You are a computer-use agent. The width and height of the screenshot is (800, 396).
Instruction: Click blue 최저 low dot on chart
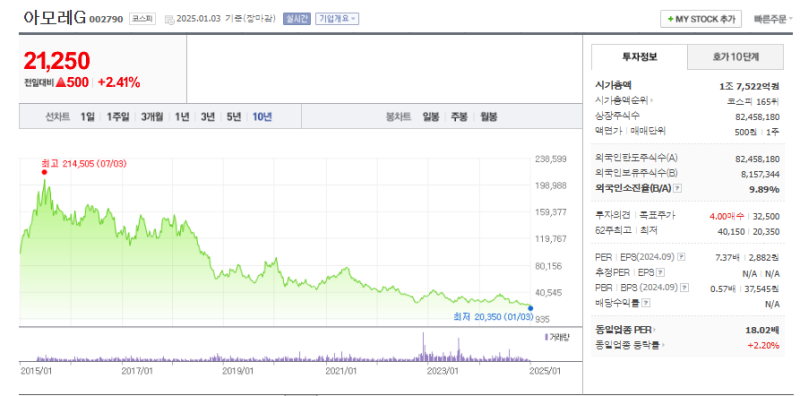(531, 308)
